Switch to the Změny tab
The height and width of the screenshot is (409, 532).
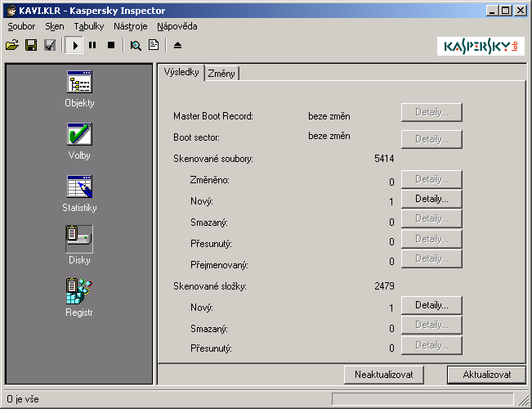point(221,74)
